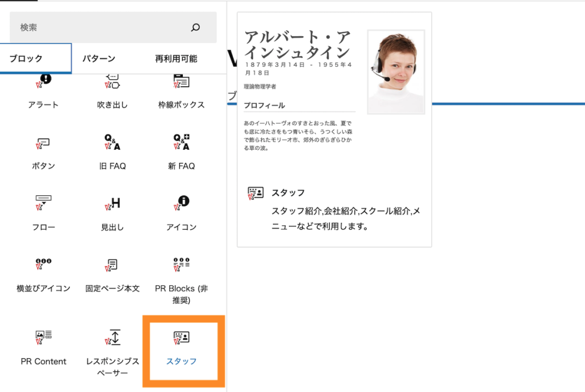Insert the アイコン block
Viewport: 585px width, 392px height.
(181, 213)
